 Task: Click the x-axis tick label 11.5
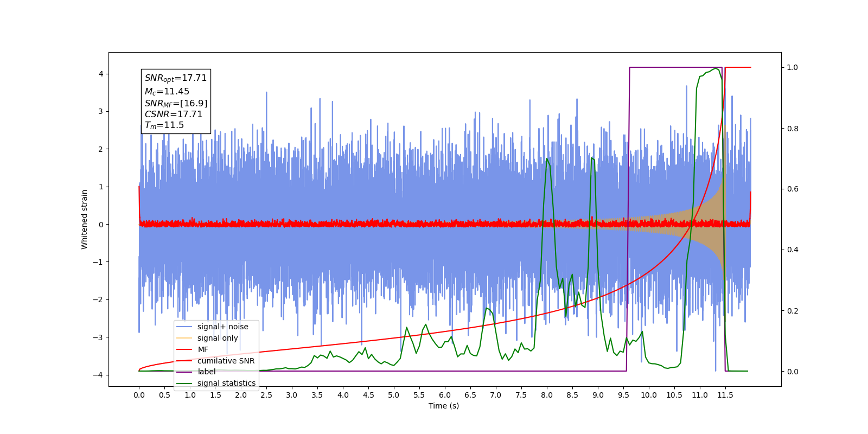click(x=725, y=395)
